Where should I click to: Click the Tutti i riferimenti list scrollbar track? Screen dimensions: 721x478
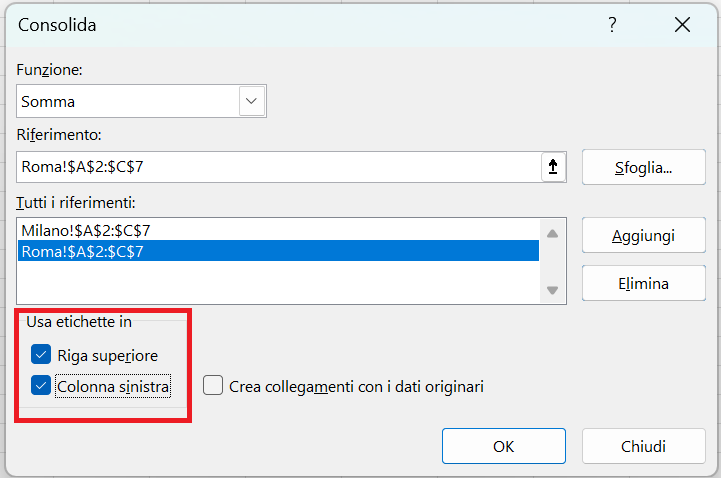coord(553,262)
